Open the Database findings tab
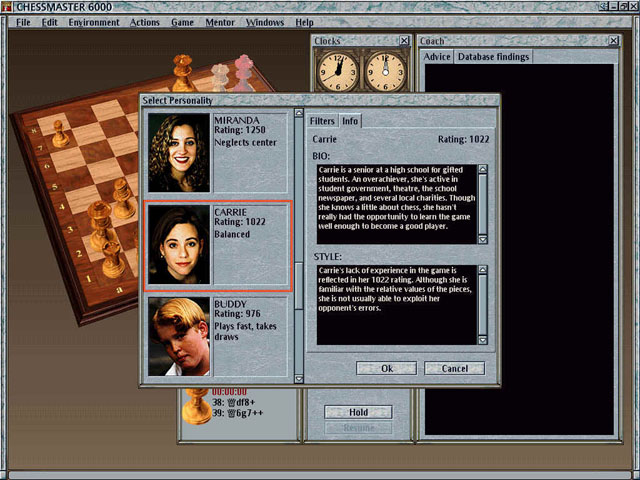This screenshot has width=640, height=480. (493, 56)
